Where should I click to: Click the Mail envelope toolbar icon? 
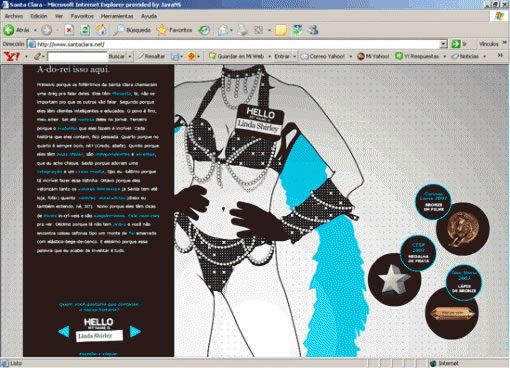click(x=222, y=30)
